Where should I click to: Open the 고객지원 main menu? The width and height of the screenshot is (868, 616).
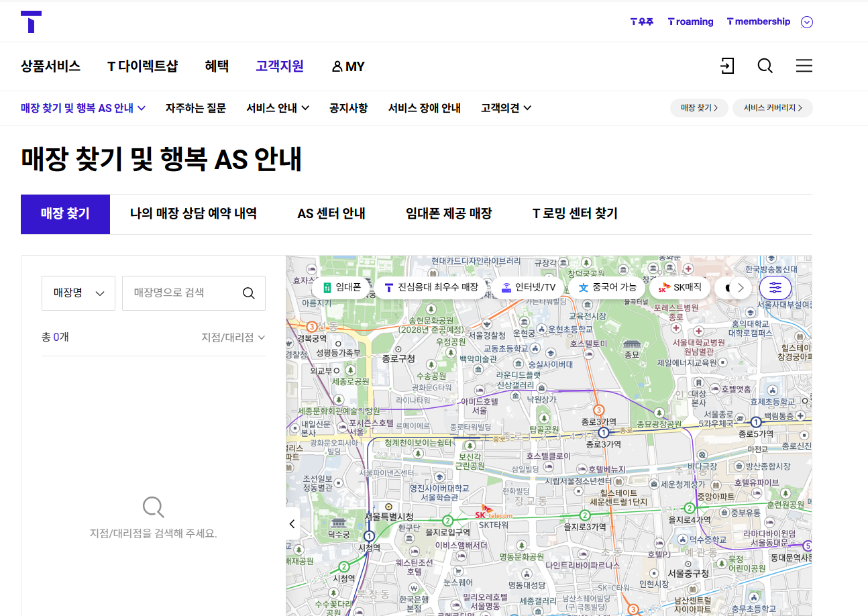(280, 66)
